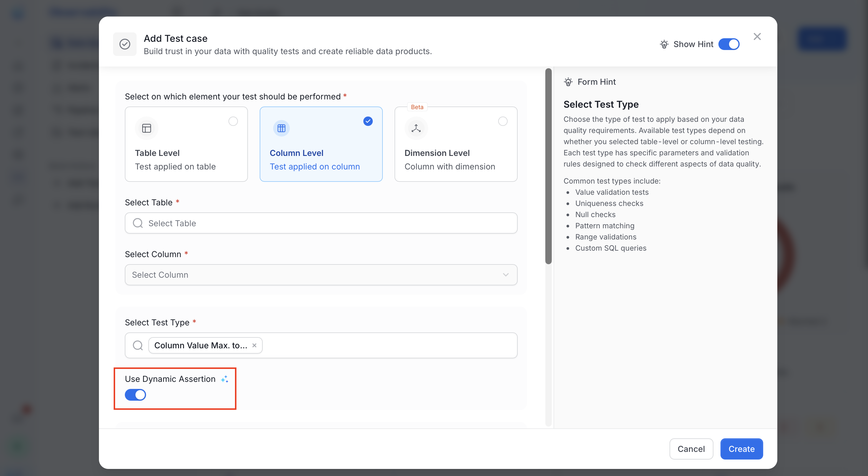
Task: Click the Select Column chevron arrow
Action: pyautogui.click(x=506, y=275)
